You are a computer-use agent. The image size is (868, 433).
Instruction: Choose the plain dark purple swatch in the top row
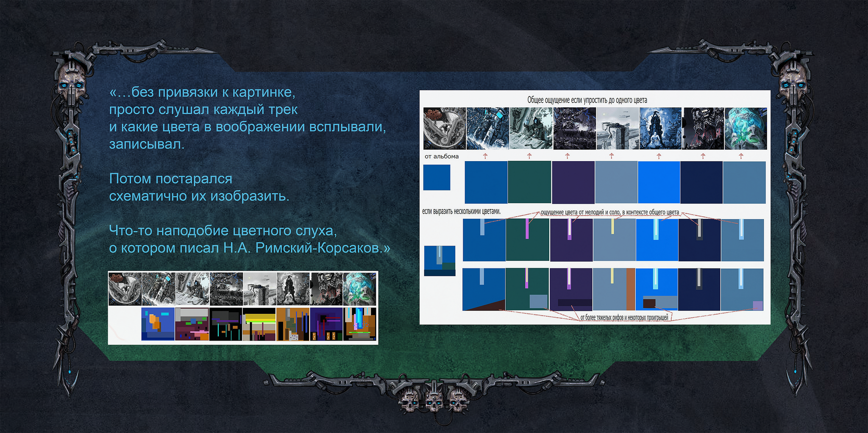tap(573, 182)
